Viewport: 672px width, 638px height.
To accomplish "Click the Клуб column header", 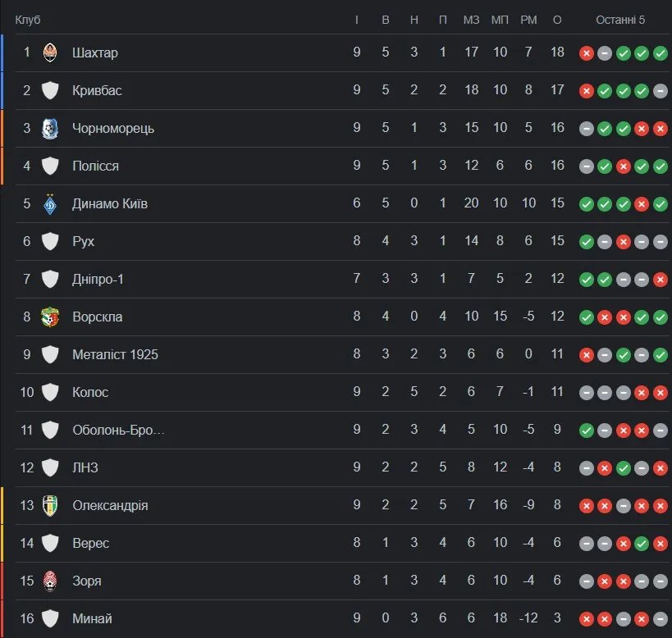I will [x=28, y=20].
